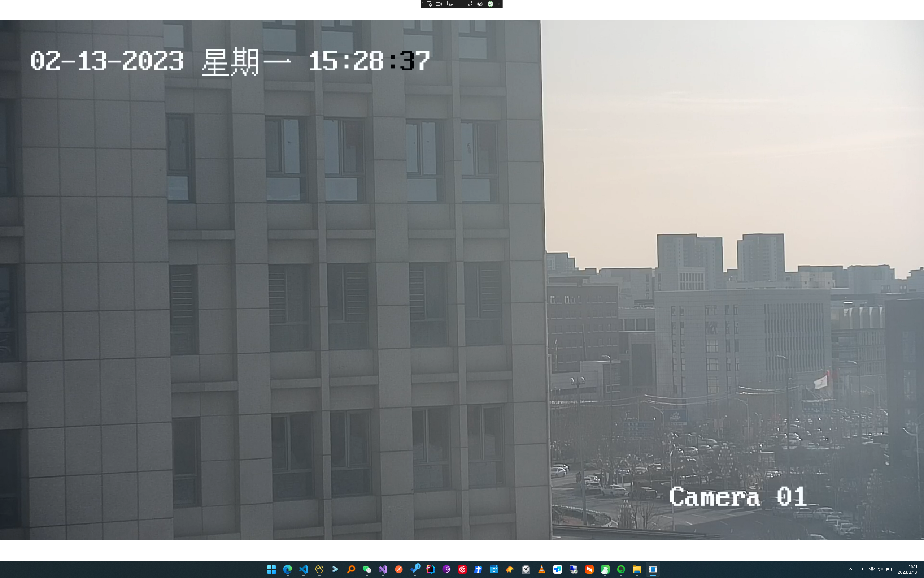924x578 pixels.
Task: Open Visual Studio from the taskbar
Action: [x=383, y=570]
